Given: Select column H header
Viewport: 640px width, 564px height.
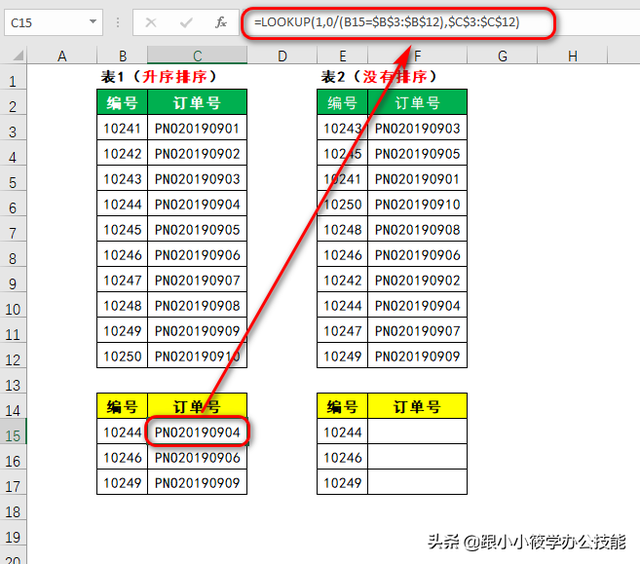Looking at the screenshot, I should (x=573, y=56).
